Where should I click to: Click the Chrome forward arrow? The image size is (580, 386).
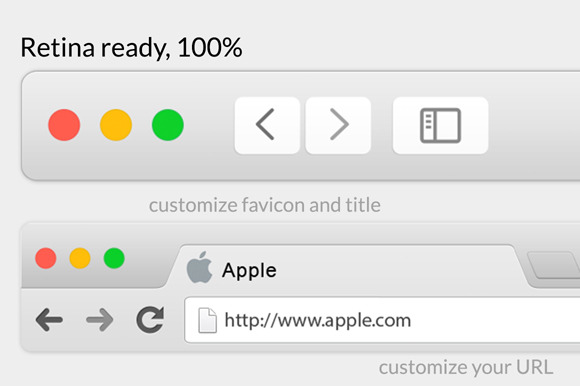point(100,320)
